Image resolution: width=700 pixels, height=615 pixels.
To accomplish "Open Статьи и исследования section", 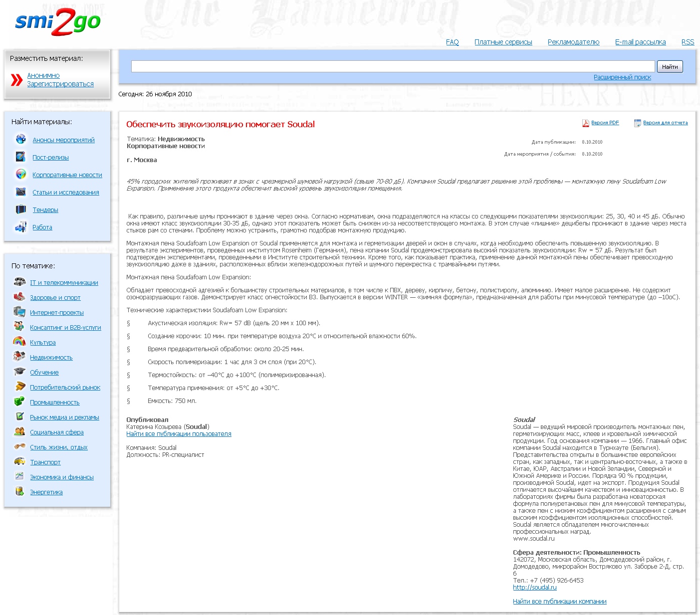I will pos(66,193).
